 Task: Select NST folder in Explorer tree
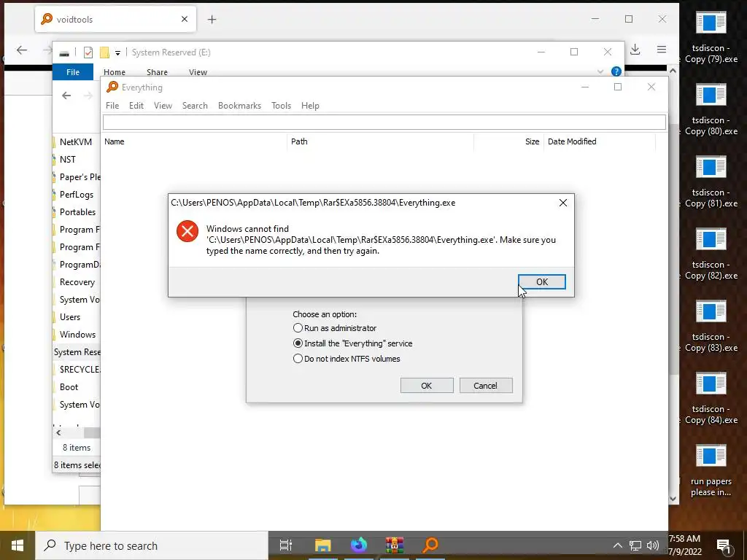click(x=68, y=160)
